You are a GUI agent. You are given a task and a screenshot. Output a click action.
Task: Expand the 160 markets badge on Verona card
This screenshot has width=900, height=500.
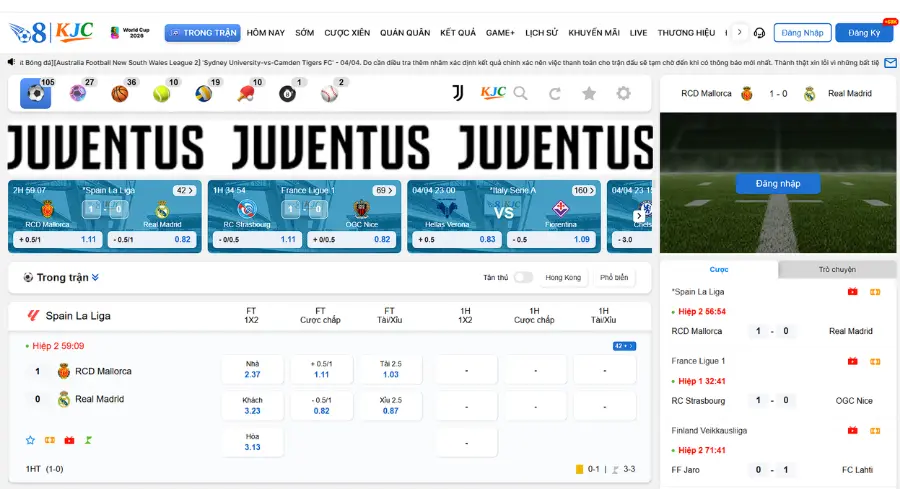click(584, 191)
